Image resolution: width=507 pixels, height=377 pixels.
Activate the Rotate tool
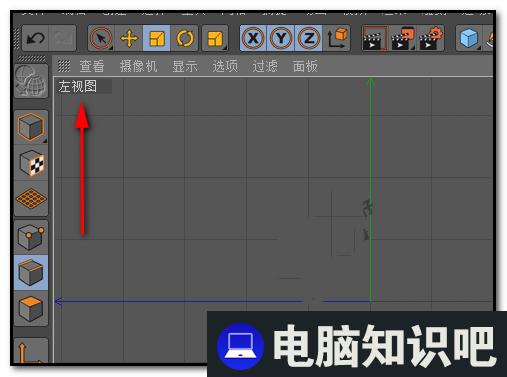point(184,38)
